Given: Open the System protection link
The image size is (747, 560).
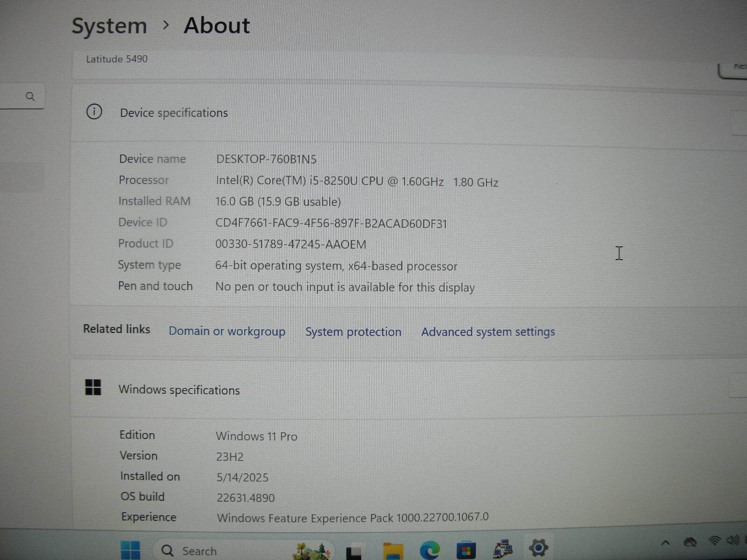Looking at the screenshot, I should point(353,332).
